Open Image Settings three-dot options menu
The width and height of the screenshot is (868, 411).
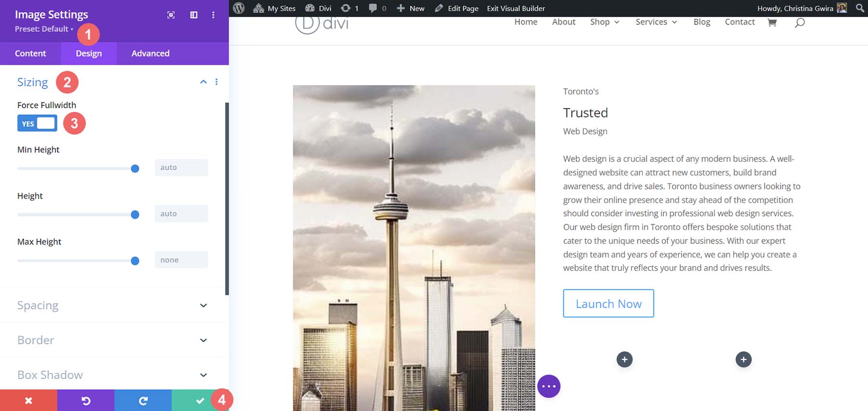(x=213, y=15)
